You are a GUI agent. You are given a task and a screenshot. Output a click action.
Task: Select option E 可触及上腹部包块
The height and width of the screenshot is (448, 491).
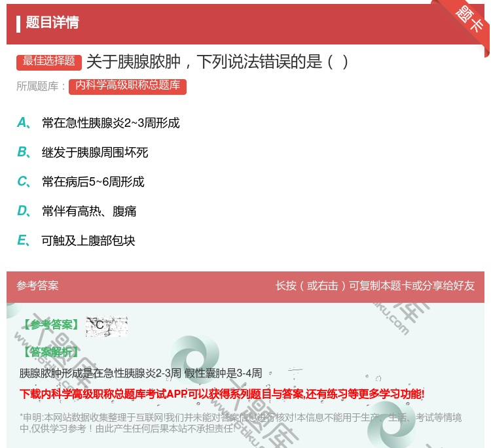tap(76, 241)
